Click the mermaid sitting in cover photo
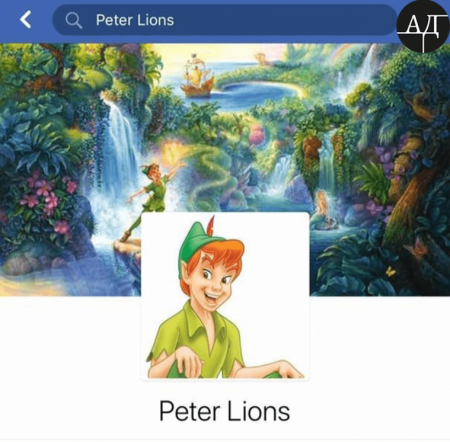Image resolution: width=450 pixels, height=442 pixels. tap(322, 208)
